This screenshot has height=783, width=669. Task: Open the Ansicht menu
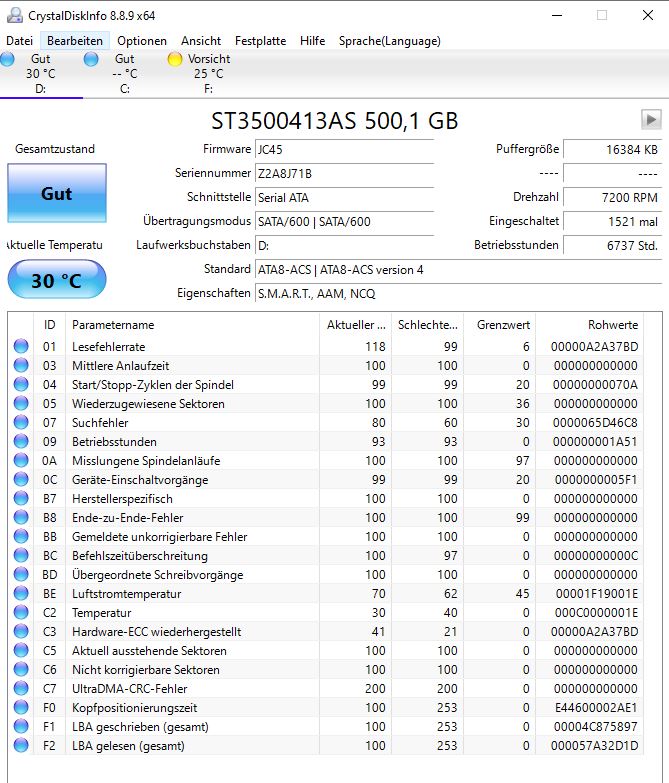[x=201, y=41]
